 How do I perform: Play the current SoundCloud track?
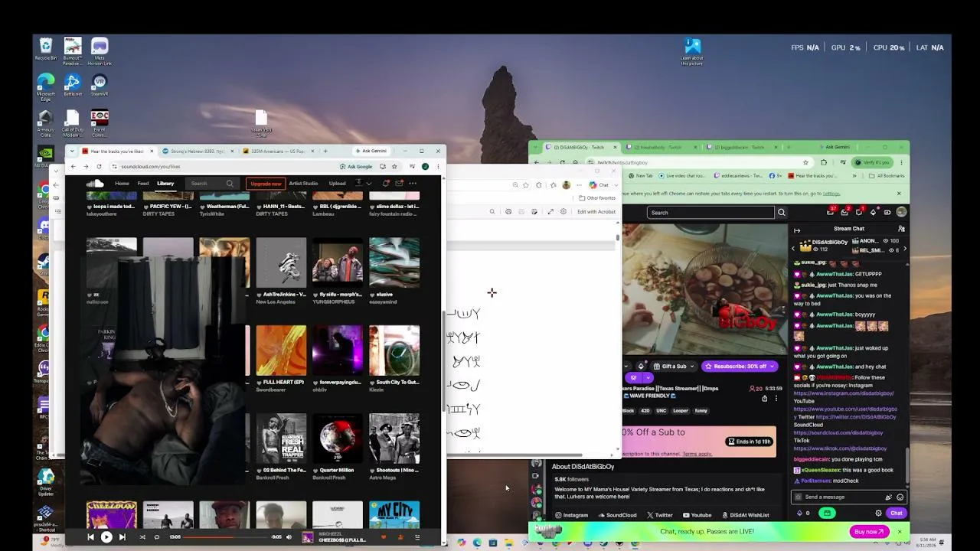pos(106,537)
